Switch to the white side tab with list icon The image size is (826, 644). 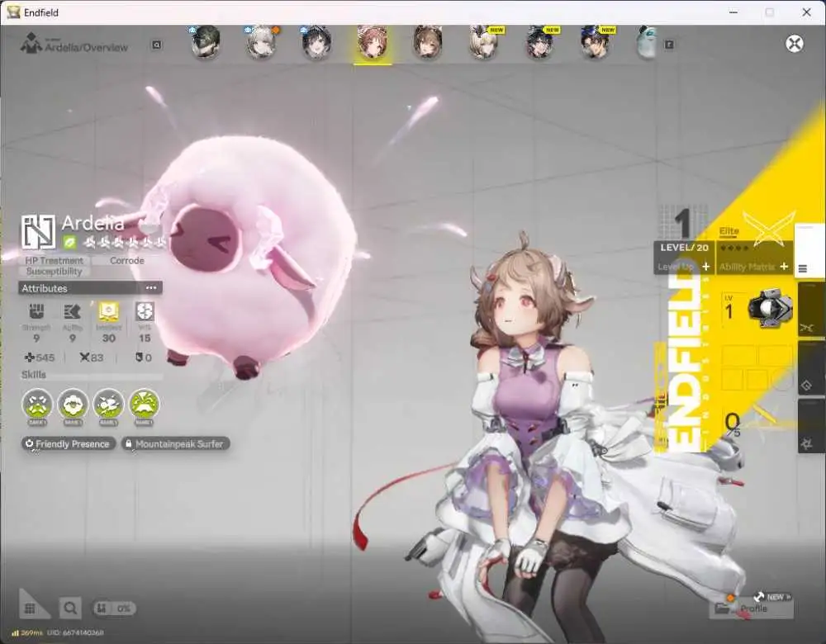click(x=809, y=251)
